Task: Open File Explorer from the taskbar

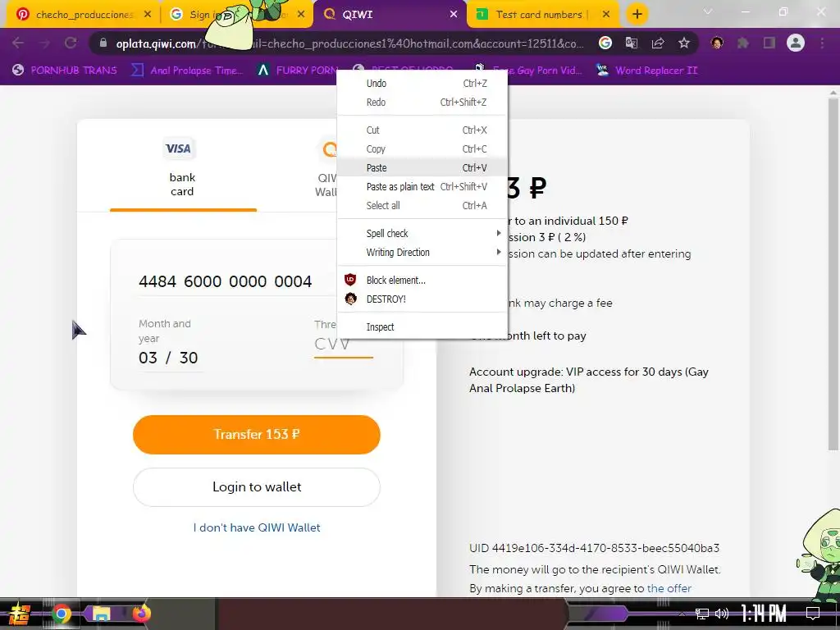Action: tap(101, 614)
